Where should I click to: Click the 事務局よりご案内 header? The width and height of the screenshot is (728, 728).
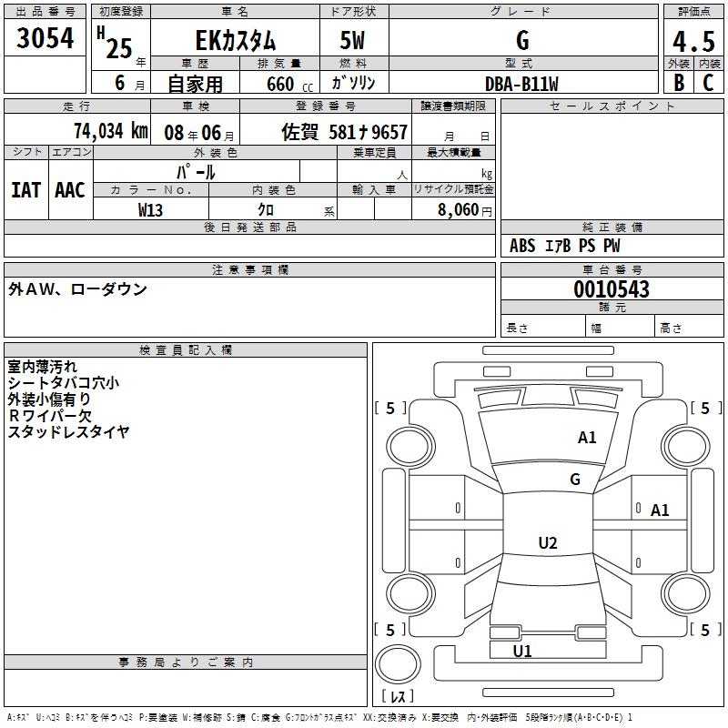tap(186, 662)
